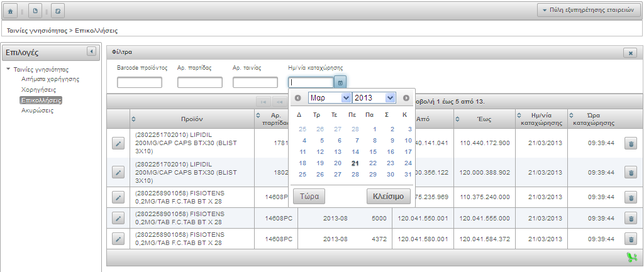Delete row ending 120.041.555.000
The width and height of the screenshot is (644, 272).
(x=630, y=218)
